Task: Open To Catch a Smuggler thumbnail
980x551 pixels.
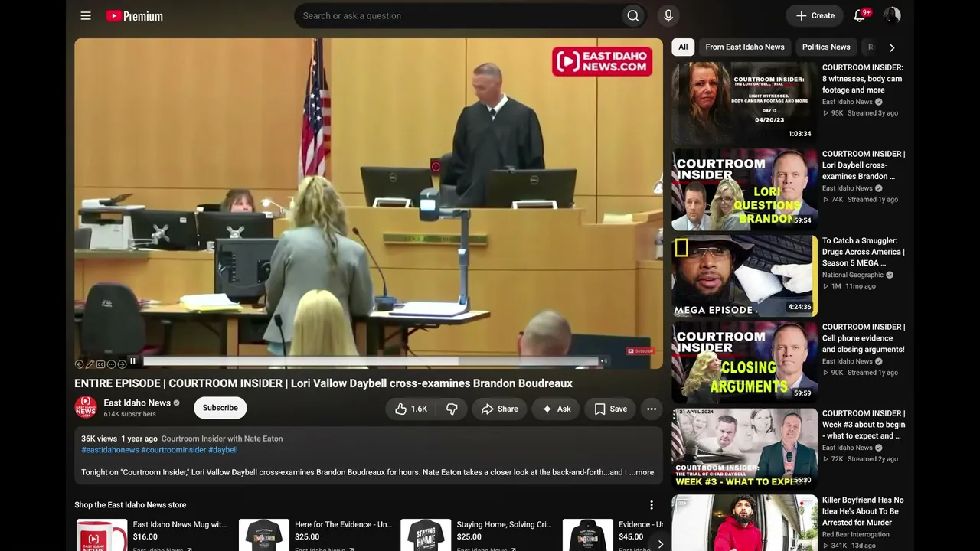Action: pyautogui.click(x=745, y=275)
